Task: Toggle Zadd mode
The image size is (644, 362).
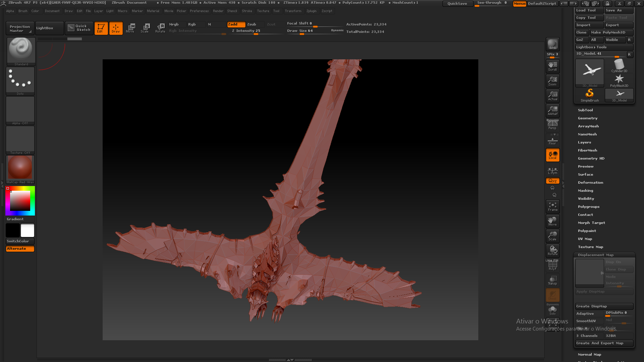Action: pos(236,24)
